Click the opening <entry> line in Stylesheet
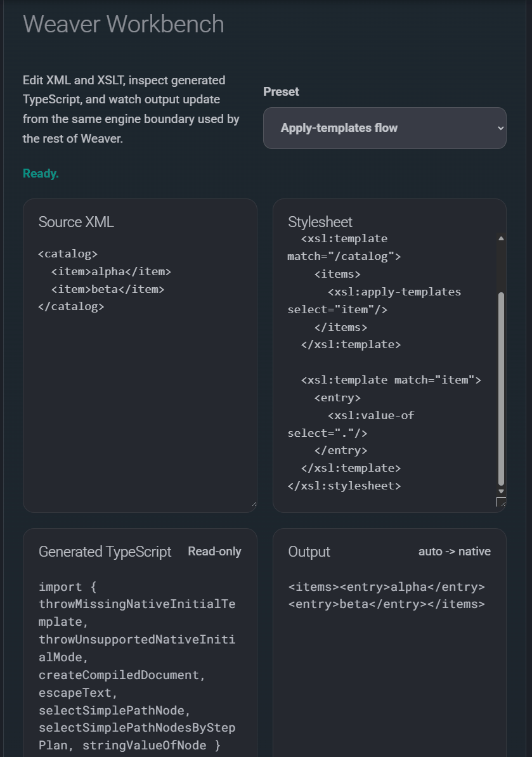The width and height of the screenshot is (532, 757). pos(337,398)
